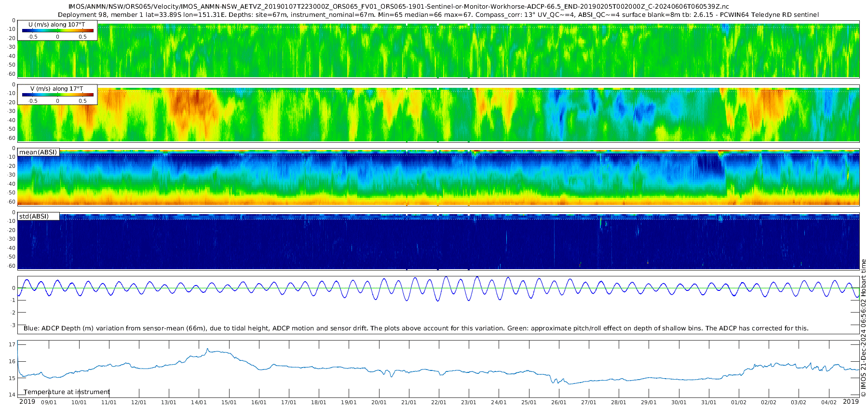Screen dimensions: 868x410
Task: Click the 15/01 date tick label
Action: (229, 402)
